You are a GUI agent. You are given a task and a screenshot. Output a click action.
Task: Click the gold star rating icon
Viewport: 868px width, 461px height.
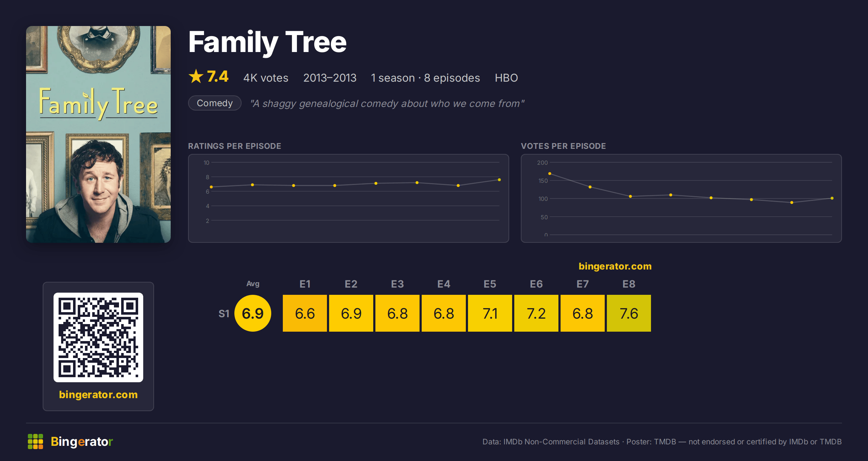coord(196,77)
